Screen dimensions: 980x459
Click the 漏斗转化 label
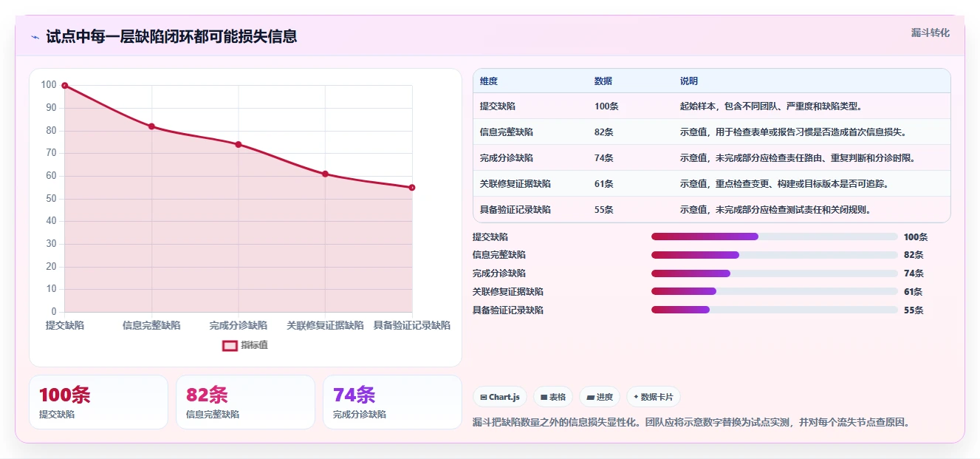[x=930, y=33]
